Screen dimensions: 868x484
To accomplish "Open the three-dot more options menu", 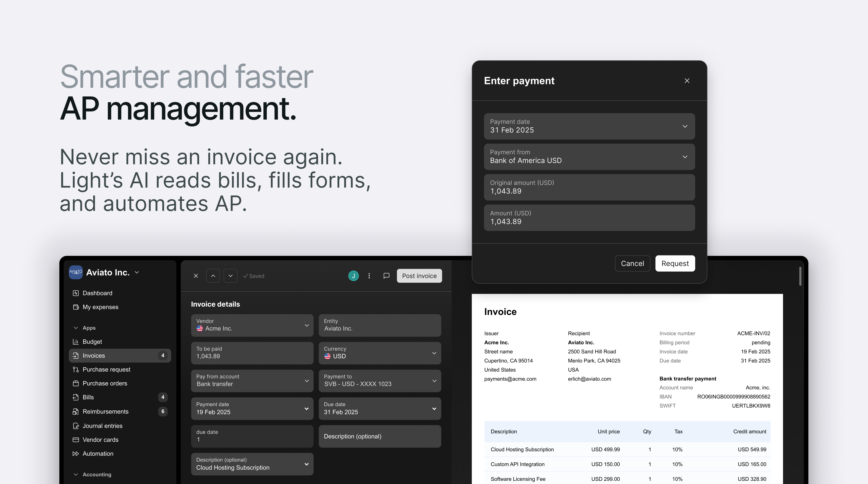I will pyautogui.click(x=369, y=276).
